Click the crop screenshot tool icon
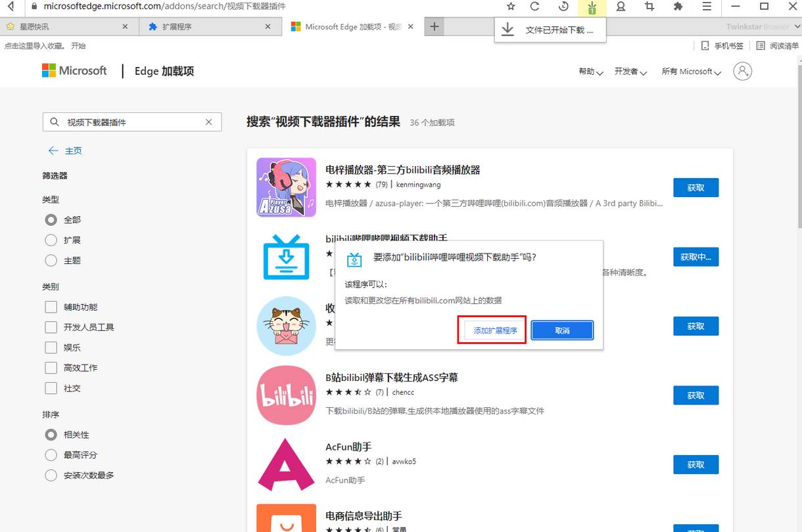 [x=649, y=6]
